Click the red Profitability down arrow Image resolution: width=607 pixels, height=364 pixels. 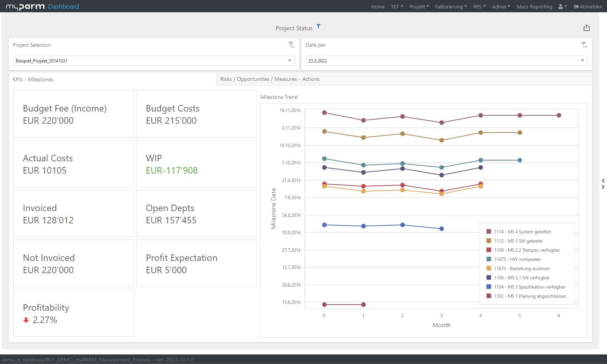[x=26, y=320]
